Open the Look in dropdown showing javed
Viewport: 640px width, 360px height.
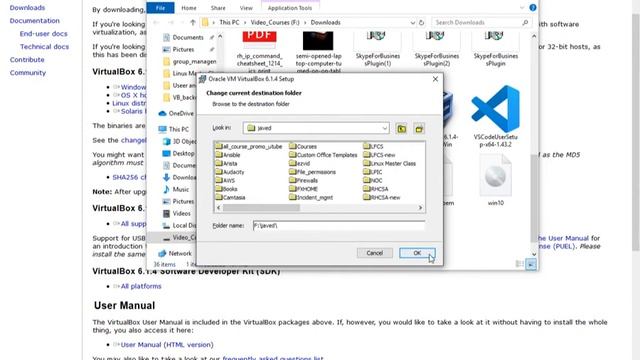(x=316, y=128)
